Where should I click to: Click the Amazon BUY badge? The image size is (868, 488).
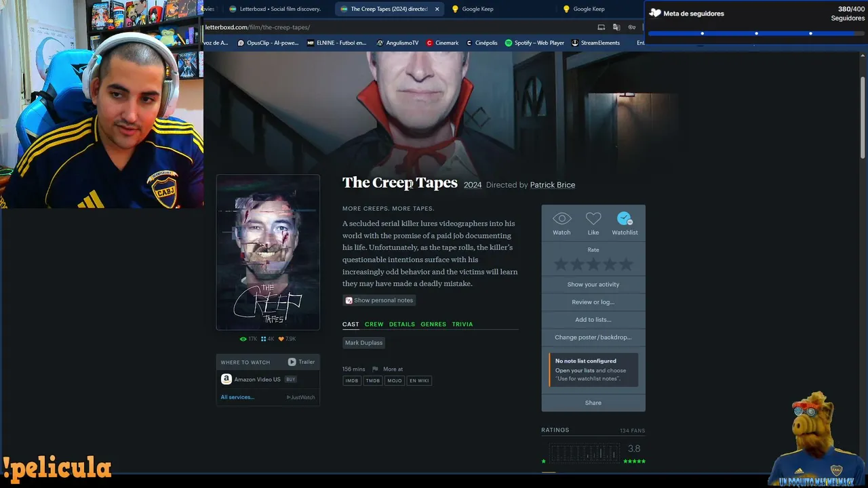290,380
